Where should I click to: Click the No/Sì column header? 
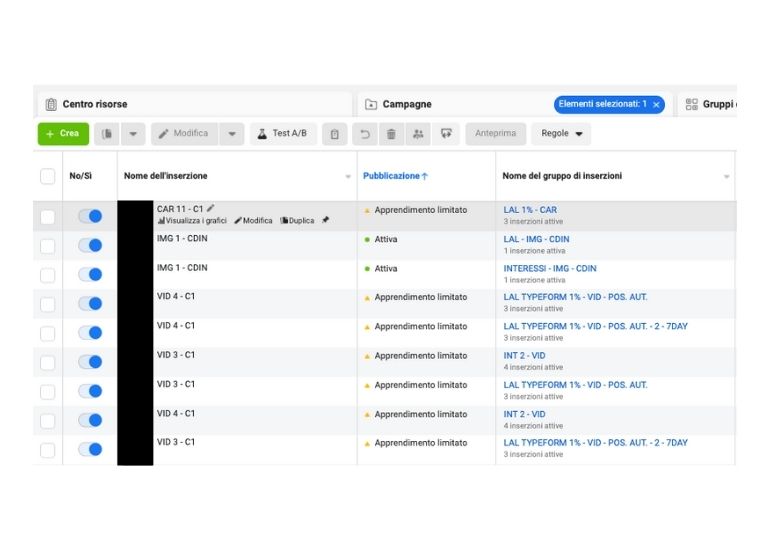(x=81, y=176)
